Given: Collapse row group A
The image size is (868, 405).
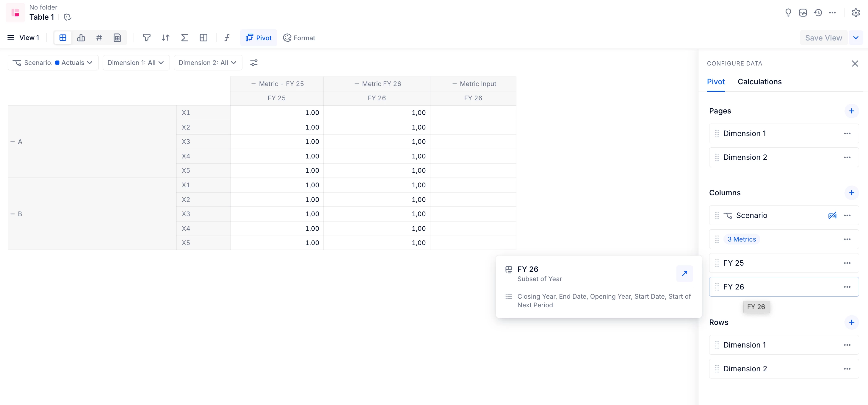Looking at the screenshot, I should (x=13, y=142).
